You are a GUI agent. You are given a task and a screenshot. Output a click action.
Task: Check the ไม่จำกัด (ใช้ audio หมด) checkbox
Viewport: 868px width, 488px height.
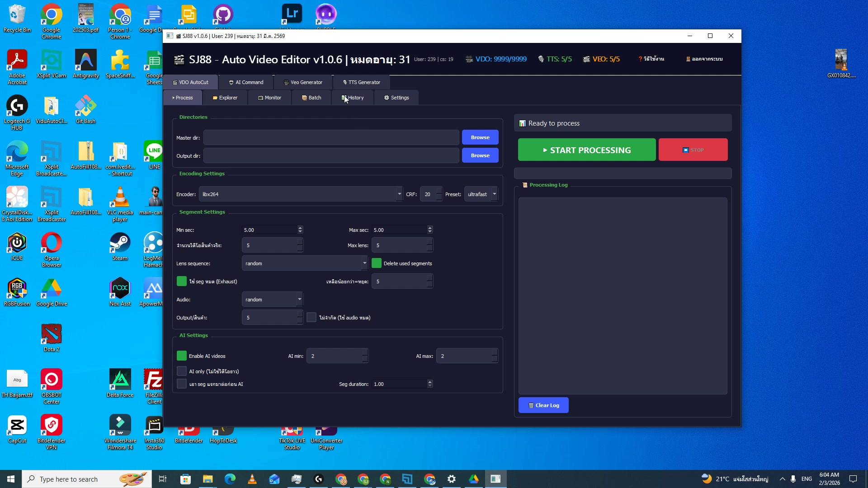pyautogui.click(x=311, y=317)
